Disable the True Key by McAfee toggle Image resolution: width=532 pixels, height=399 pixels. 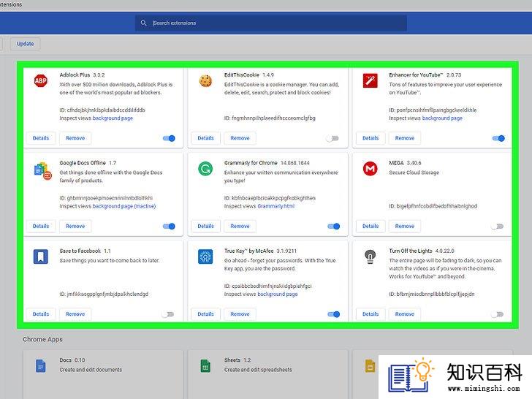click(x=333, y=314)
